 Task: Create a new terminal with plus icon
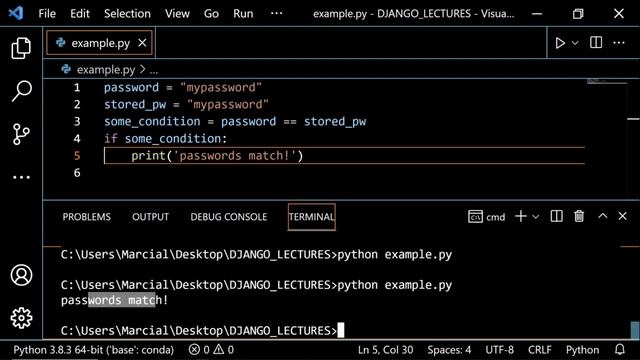[x=521, y=216]
